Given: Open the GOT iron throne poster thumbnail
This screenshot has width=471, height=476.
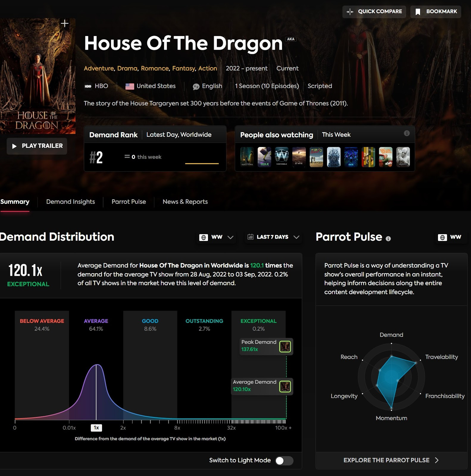Looking at the screenshot, I should click(334, 157).
